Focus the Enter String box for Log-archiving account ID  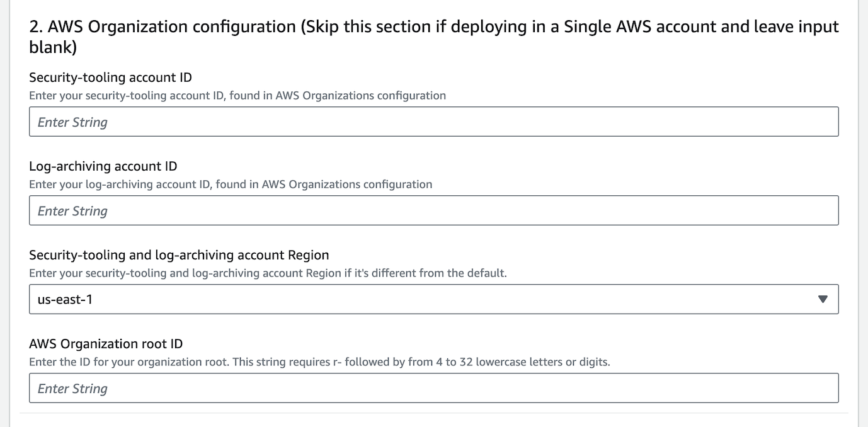pos(72,210)
